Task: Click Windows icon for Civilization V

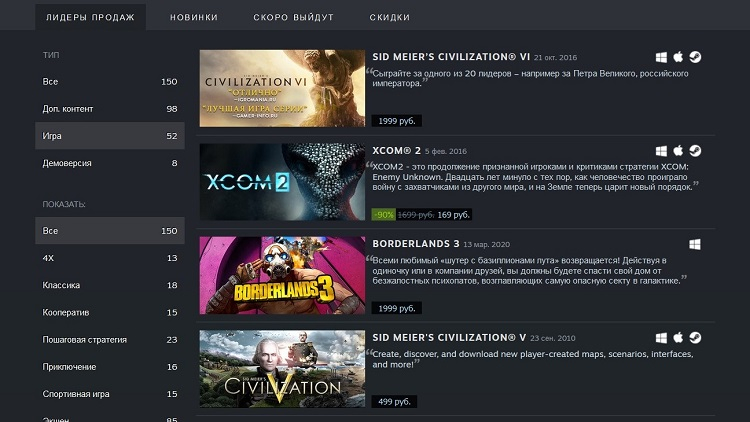Action: point(661,338)
